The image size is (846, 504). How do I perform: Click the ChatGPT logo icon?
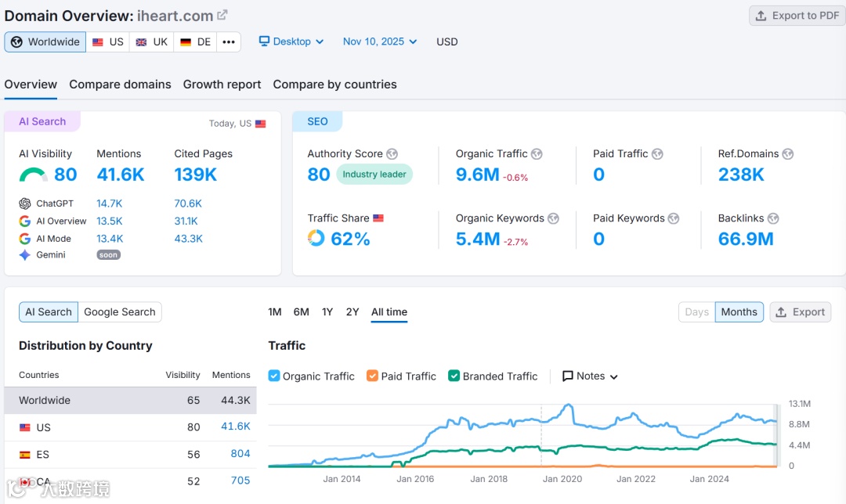pos(25,203)
